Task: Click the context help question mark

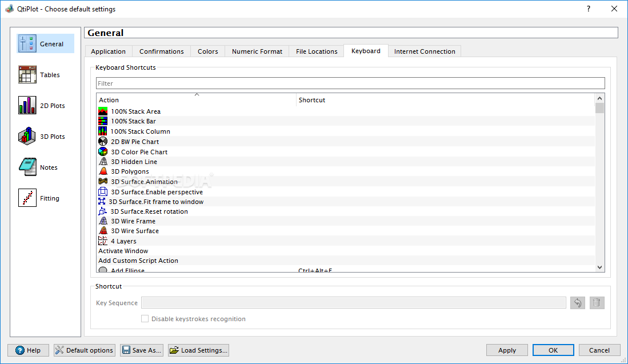Action: coord(589,9)
